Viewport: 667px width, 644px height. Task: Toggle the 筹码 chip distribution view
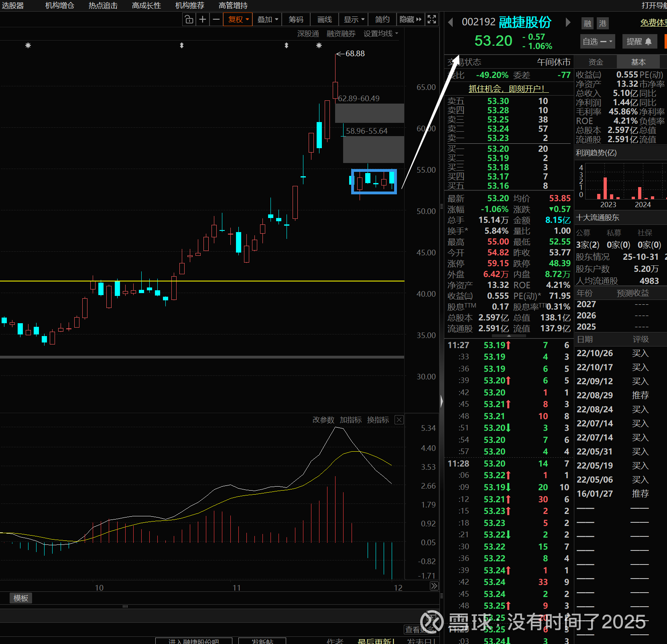(296, 19)
